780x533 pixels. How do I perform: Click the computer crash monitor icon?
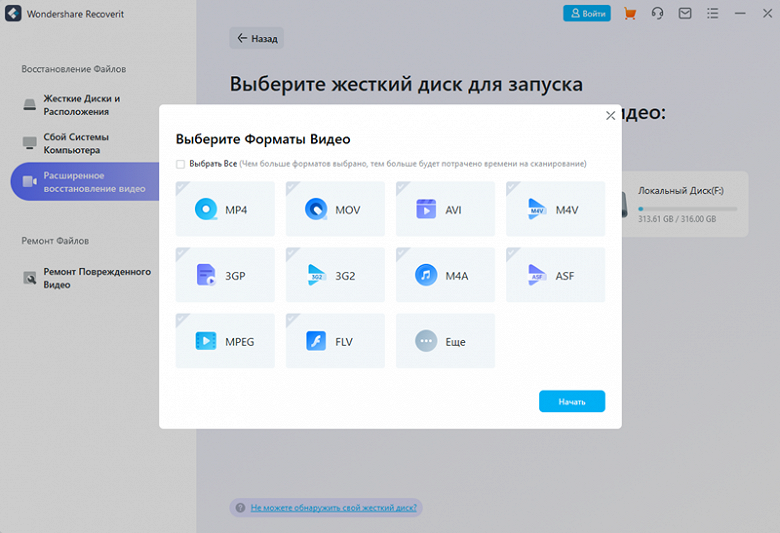tap(30, 143)
